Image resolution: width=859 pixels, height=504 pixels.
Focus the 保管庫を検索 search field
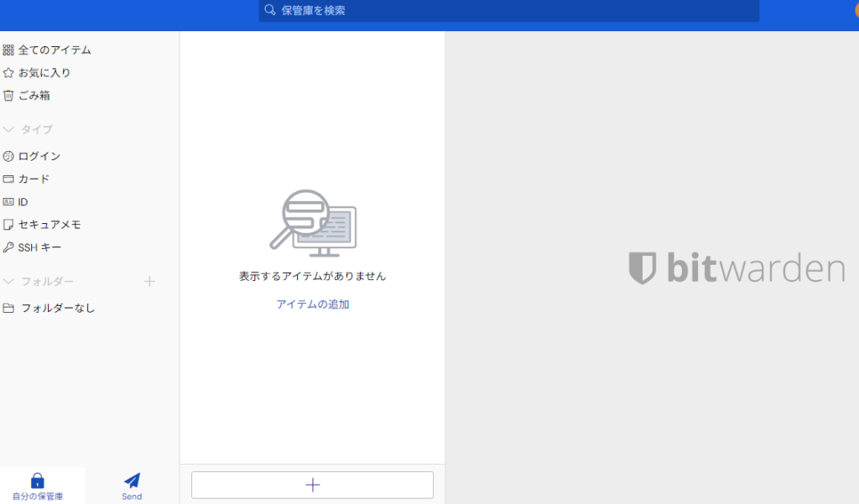coord(509,10)
